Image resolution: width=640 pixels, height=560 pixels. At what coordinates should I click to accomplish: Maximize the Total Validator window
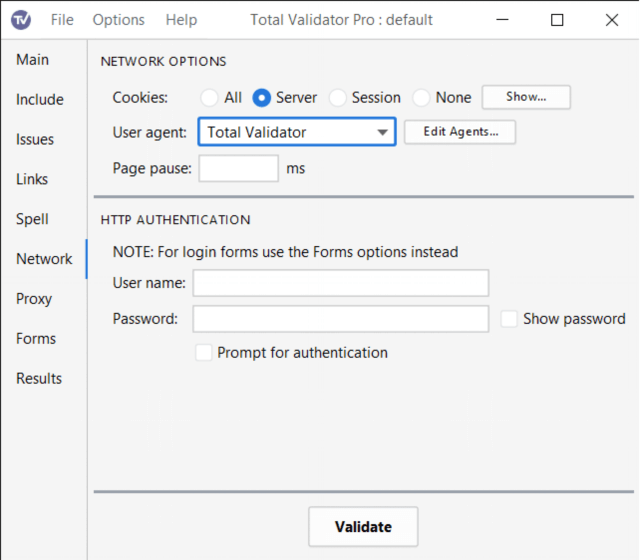pos(557,20)
